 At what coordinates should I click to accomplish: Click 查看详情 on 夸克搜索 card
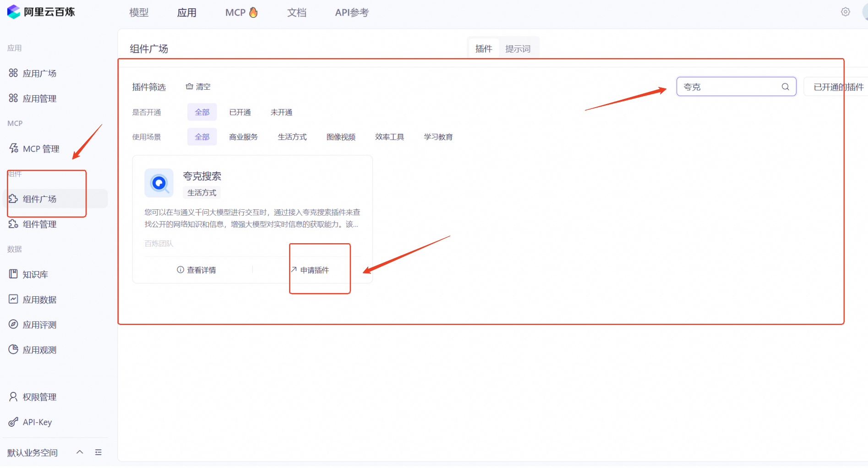pos(197,270)
